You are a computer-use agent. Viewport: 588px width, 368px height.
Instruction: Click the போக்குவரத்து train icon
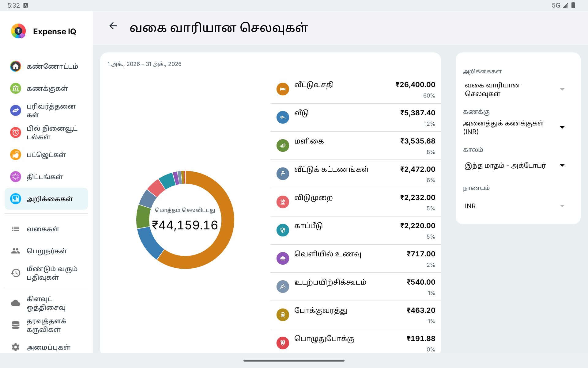pos(283,315)
